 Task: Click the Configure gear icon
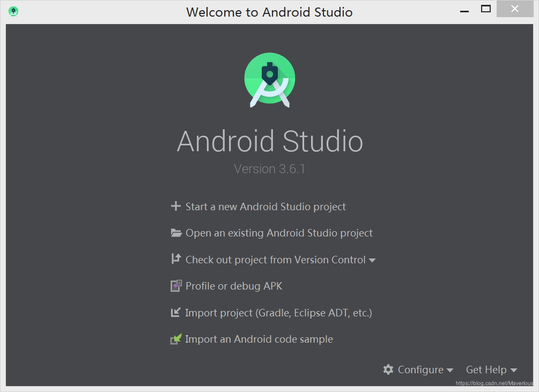(x=388, y=369)
